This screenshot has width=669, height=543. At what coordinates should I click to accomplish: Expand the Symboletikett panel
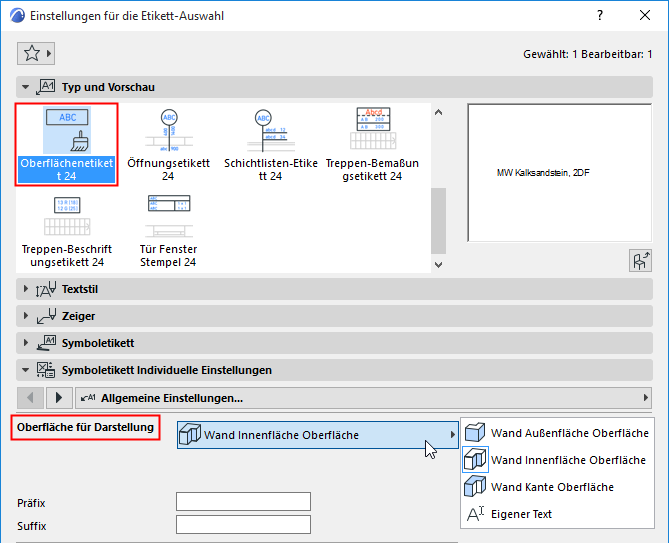[26, 343]
